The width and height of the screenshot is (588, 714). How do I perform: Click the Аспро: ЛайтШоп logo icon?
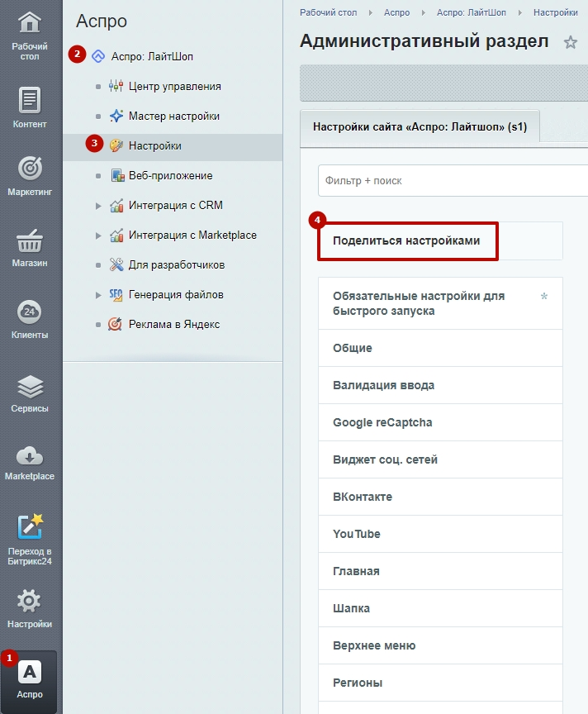tap(98, 56)
